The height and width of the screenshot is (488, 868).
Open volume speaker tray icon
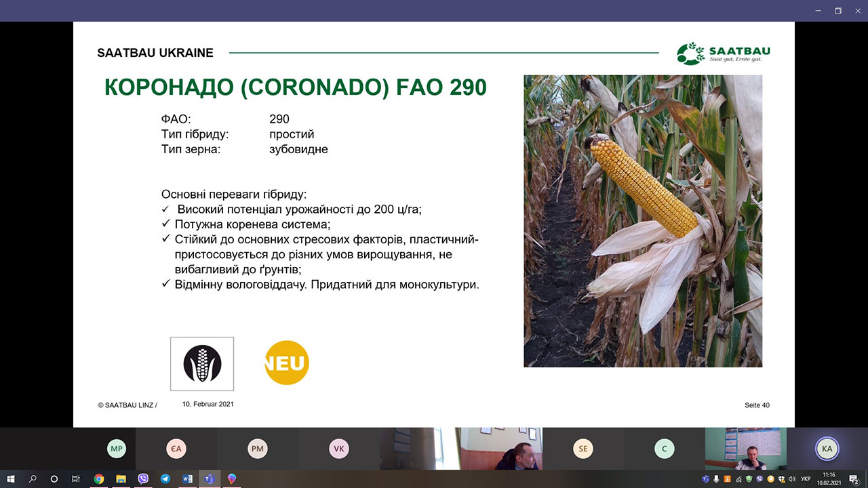click(x=792, y=479)
